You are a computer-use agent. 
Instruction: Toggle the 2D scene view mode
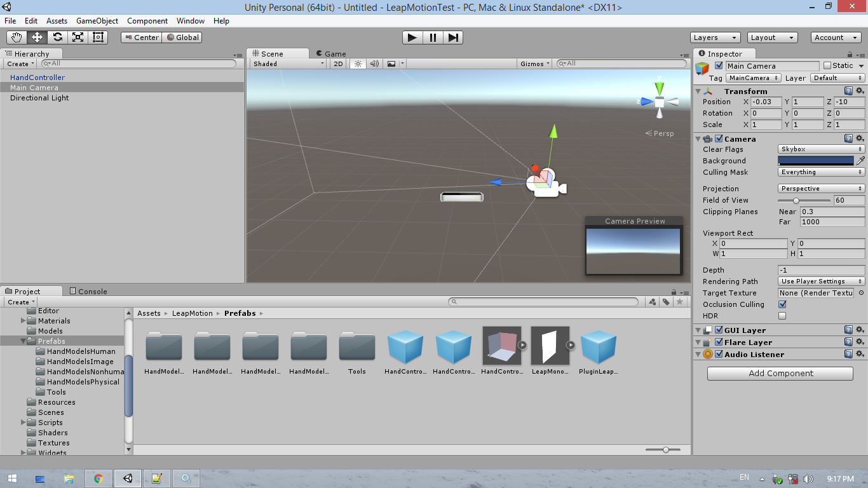339,64
